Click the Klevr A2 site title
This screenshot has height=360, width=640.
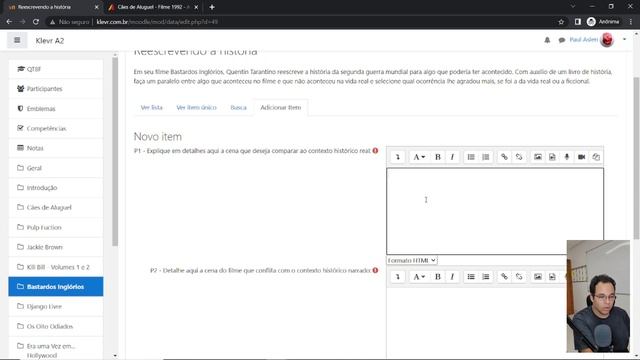point(50,40)
